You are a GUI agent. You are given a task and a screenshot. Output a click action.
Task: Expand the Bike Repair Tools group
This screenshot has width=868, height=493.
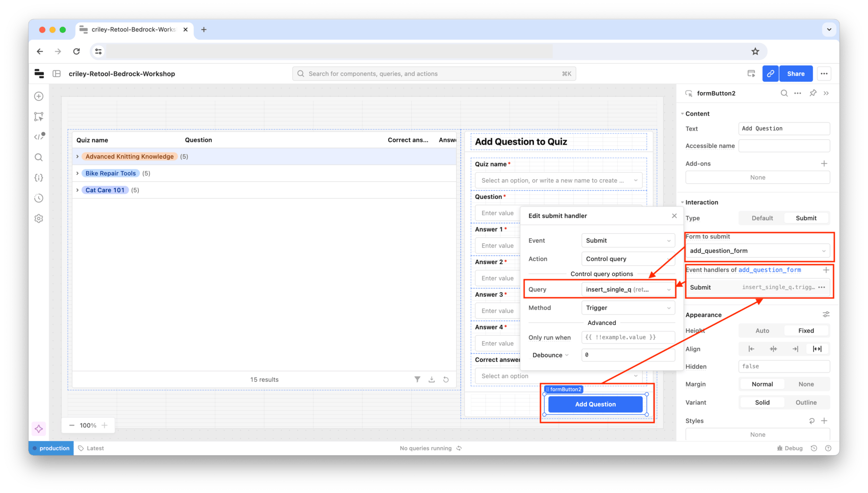pos(78,173)
